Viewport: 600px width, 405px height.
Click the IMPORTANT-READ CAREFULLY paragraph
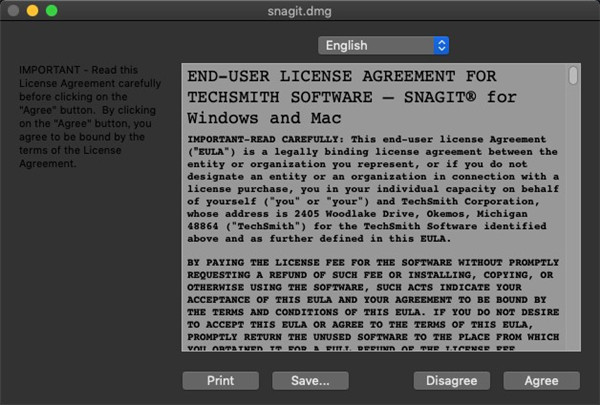(x=373, y=189)
